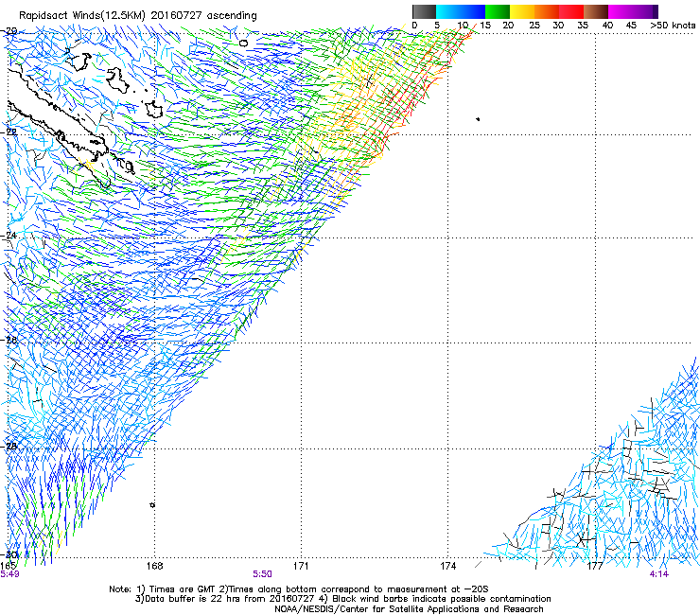Click the yellow 20-25 knots legend swatch

click(x=522, y=11)
